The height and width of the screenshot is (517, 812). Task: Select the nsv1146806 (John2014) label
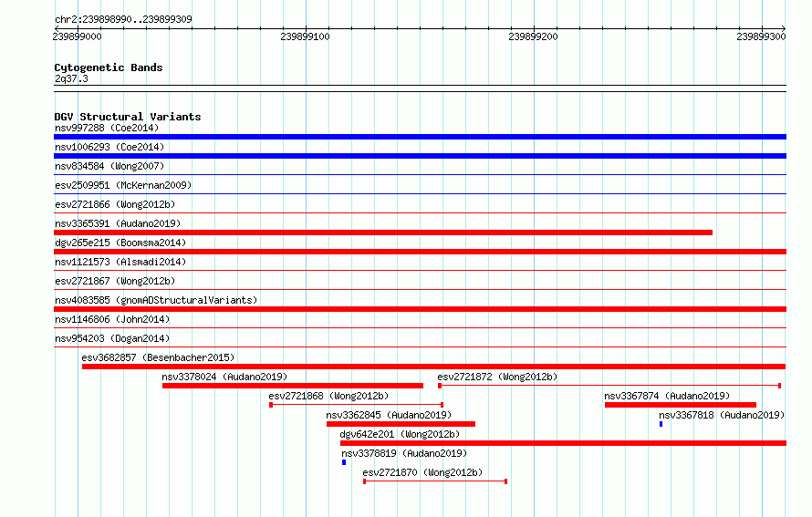pos(112,319)
